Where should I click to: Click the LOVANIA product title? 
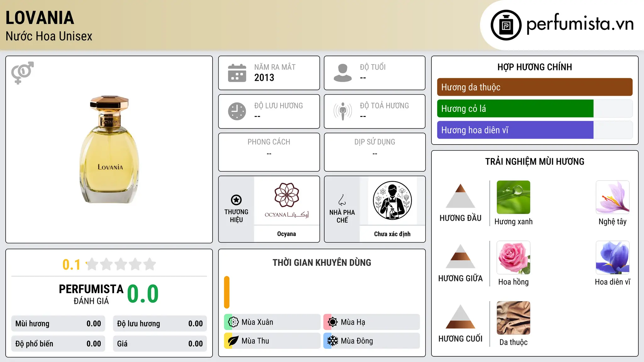[40, 18]
